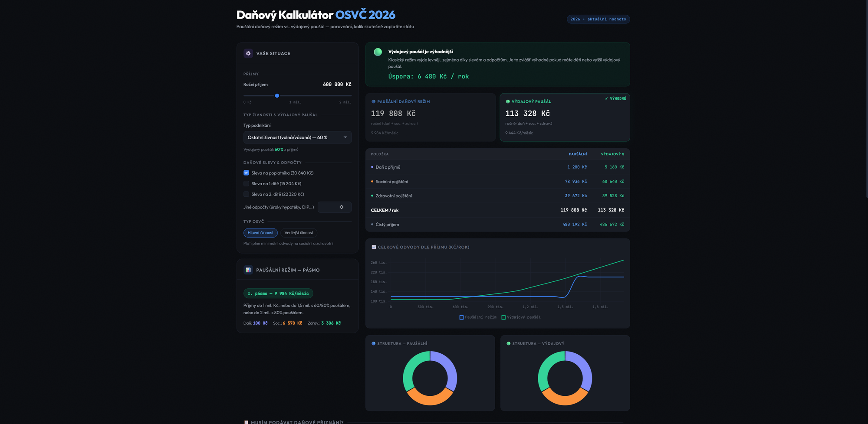The width and height of the screenshot is (868, 424).
Task: Click the pie icon next to STRUKTURA — VÝDAJOVÝ
Action: click(508, 343)
